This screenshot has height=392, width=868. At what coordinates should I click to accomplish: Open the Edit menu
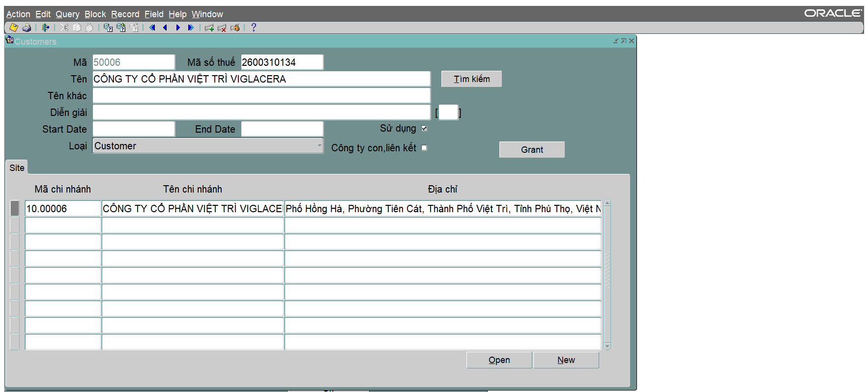coord(43,14)
